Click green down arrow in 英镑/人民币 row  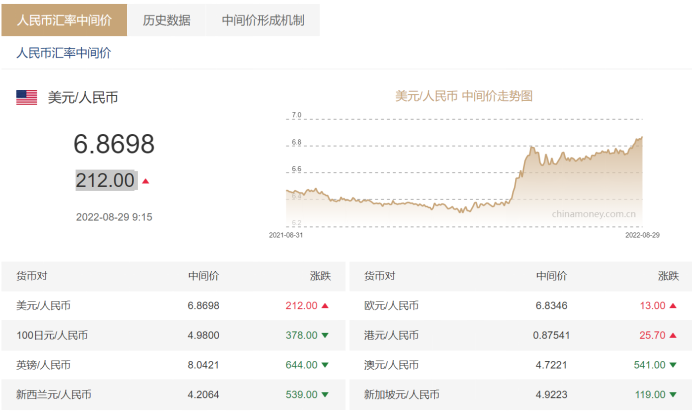tap(325, 366)
